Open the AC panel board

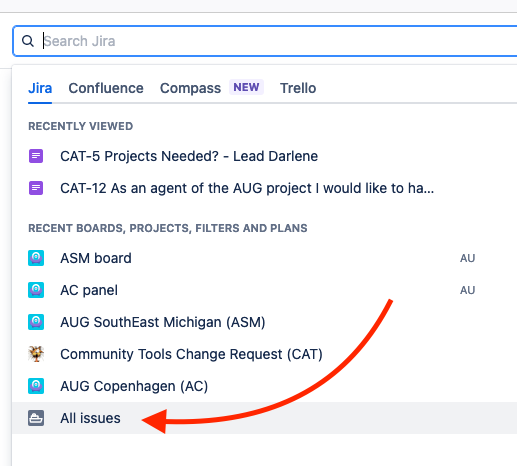(89, 290)
